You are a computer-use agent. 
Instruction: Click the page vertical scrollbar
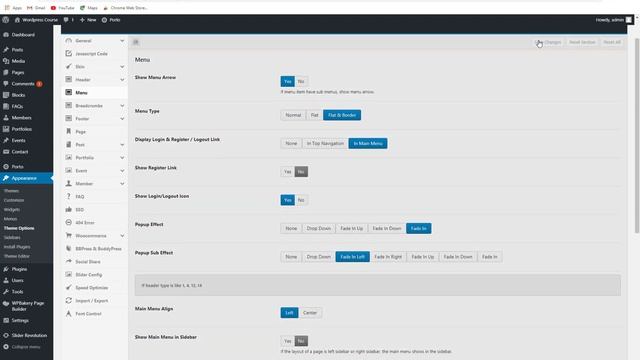pos(637,136)
